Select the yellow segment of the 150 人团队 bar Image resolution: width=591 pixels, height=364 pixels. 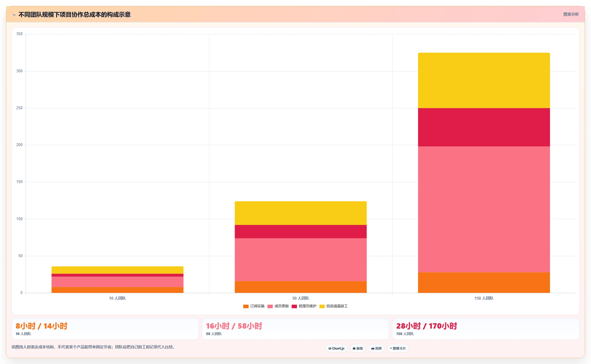[x=484, y=80]
